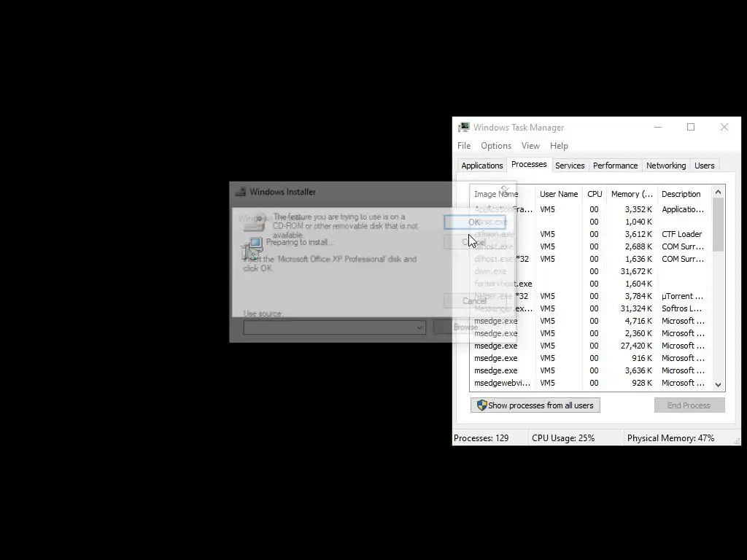This screenshot has height=560, width=747.
Task: Open the File menu in Task Manager
Action: point(463,146)
